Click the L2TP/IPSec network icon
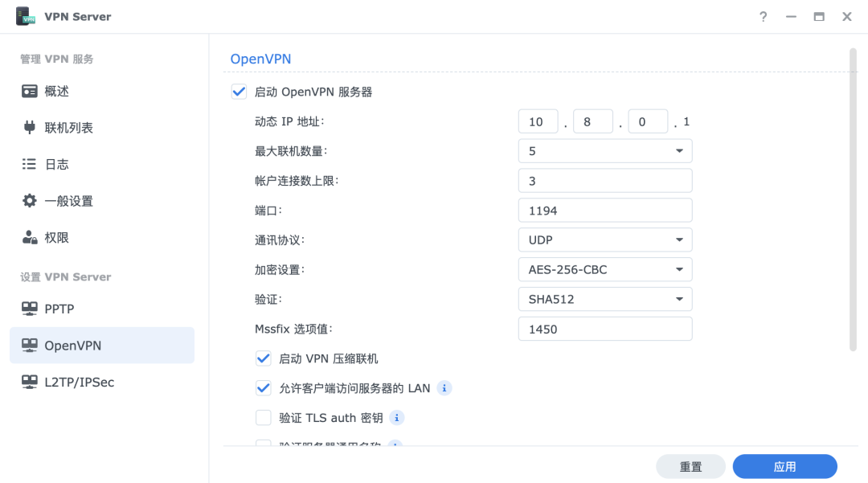This screenshot has height=483, width=868. click(x=30, y=382)
